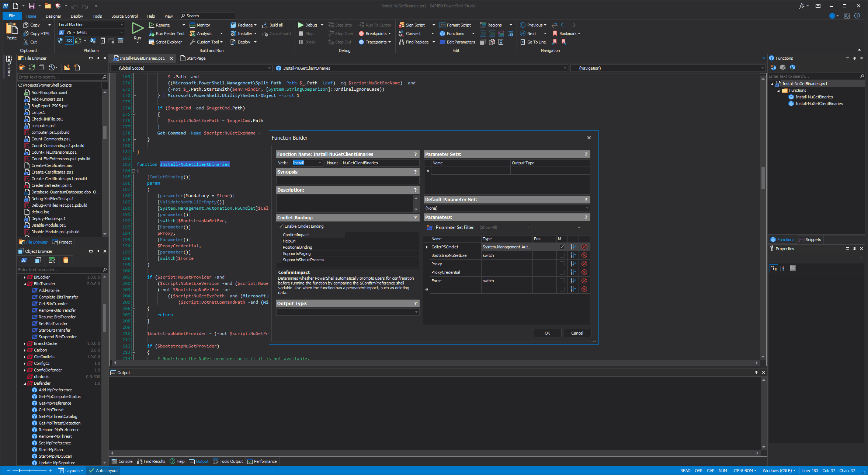Click alphabetical sort icon in Properties panel
This screenshot has width=868, height=475.
pyautogui.click(x=782, y=268)
